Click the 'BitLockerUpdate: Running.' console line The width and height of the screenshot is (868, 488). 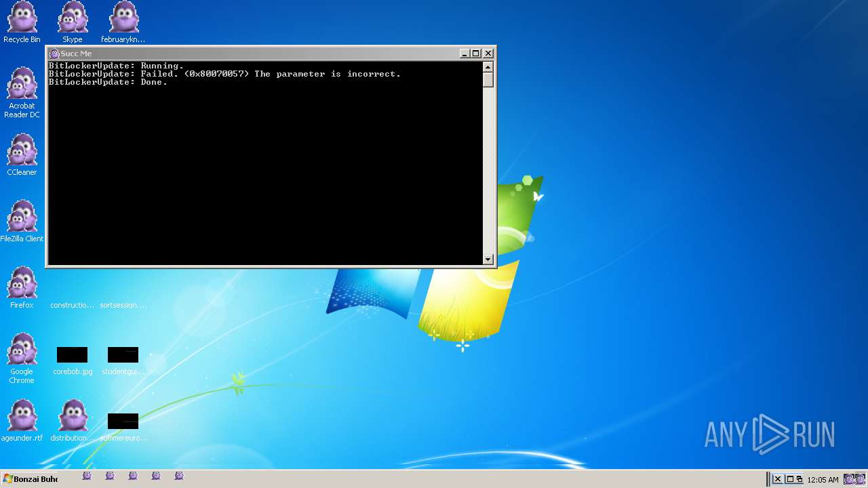(x=116, y=66)
